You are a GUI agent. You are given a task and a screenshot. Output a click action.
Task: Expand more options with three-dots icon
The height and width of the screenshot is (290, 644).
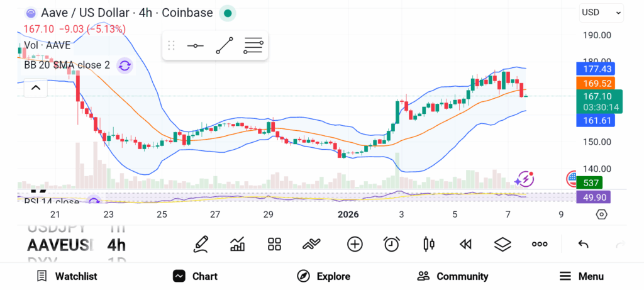(x=540, y=244)
